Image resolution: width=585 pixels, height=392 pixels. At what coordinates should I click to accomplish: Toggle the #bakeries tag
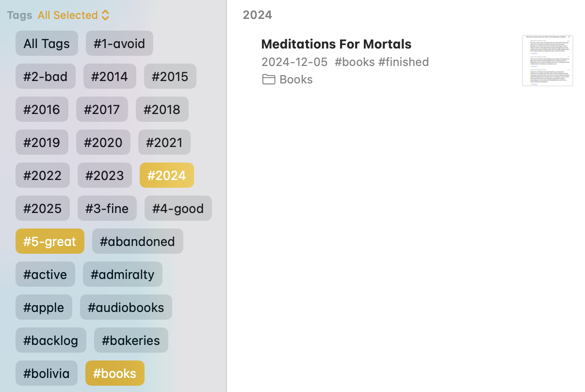pyautogui.click(x=131, y=340)
